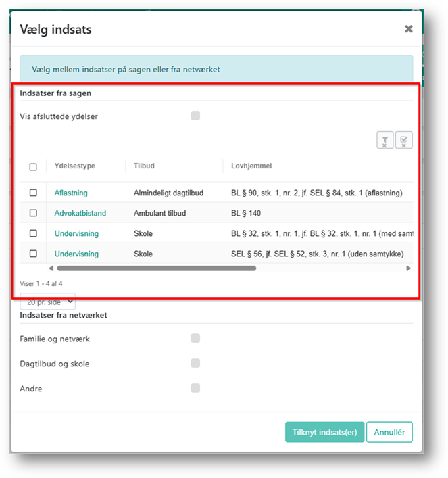Select the Aflastning row checkbox
Screen dimensions: 448x478
(33, 193)
